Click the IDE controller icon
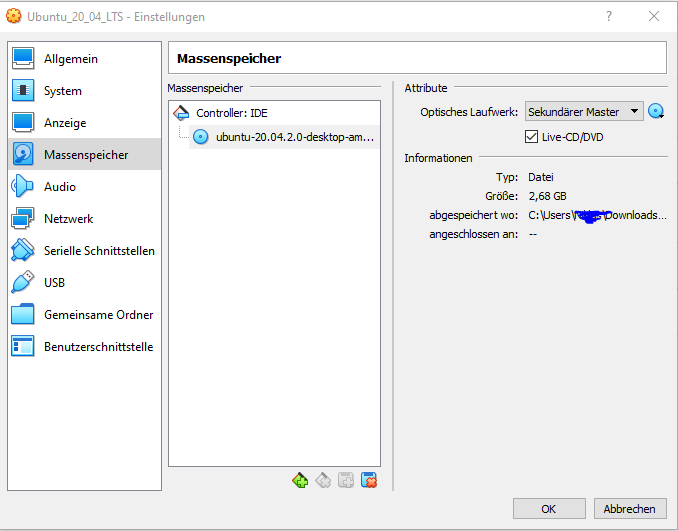678x531 pixels. pyautogui.click(x=181, y=113)
